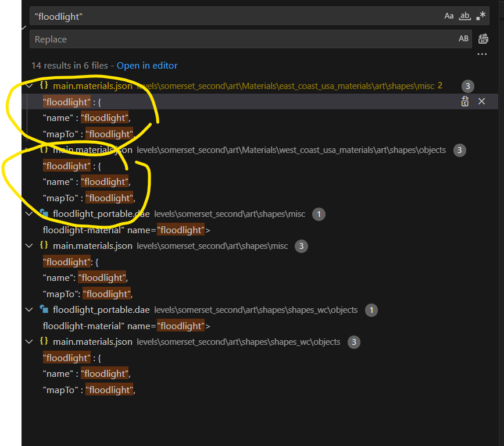Click count badge 1 for shapes_wc\objects dae
Viewport: 504px width, 446px height.
371,310
